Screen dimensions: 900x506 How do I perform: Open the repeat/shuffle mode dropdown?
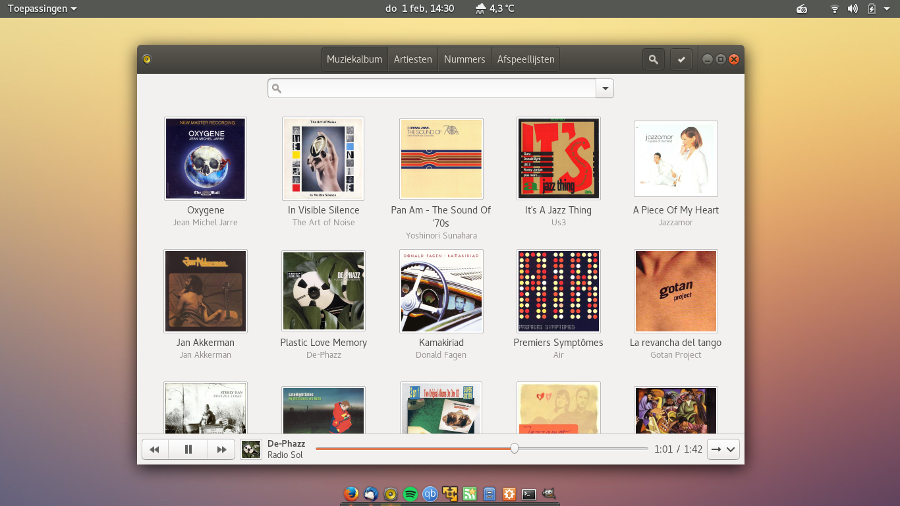click(x=723, y=449)
